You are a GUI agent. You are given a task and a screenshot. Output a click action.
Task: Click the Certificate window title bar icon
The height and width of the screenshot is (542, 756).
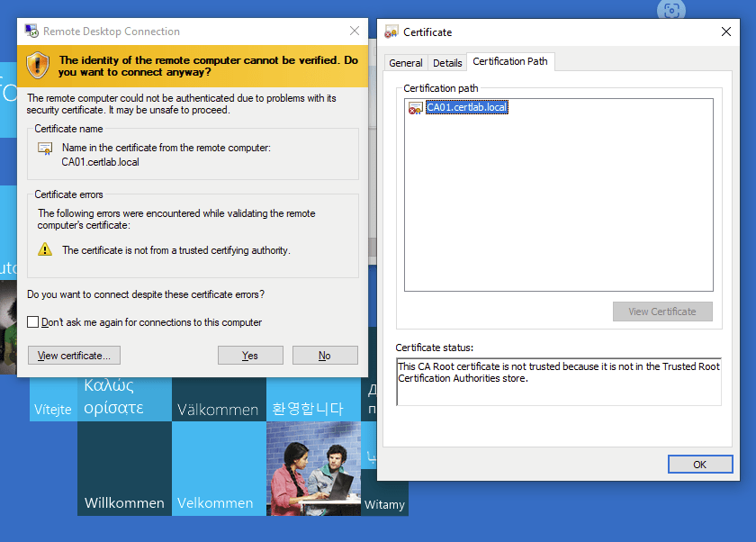pos(391,32)
